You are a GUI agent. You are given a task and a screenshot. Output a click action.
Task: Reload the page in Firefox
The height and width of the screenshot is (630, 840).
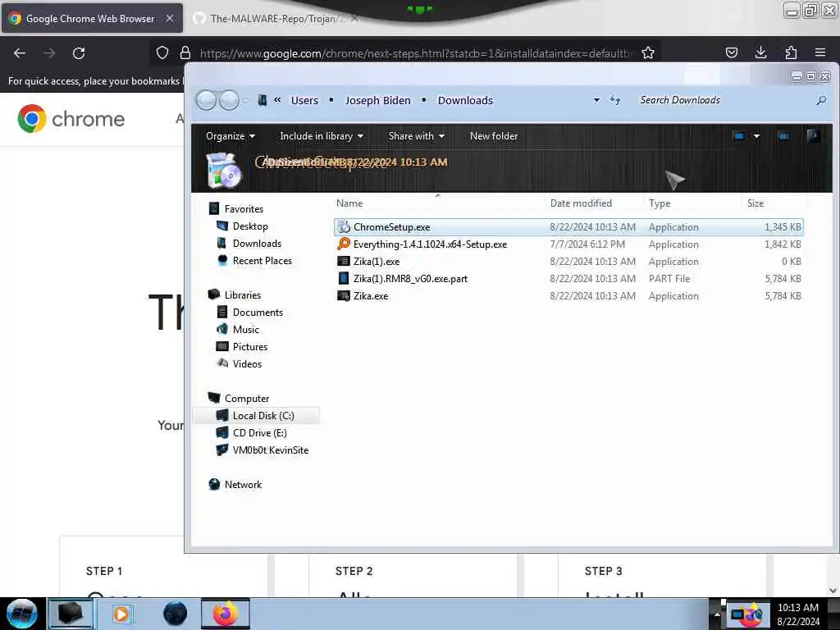point(79,53)
